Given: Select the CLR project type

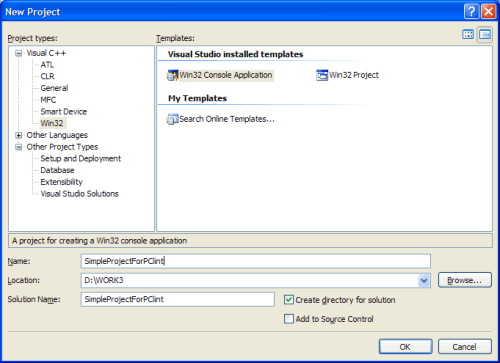Looking at the screenshot, I should coord(47,76).
